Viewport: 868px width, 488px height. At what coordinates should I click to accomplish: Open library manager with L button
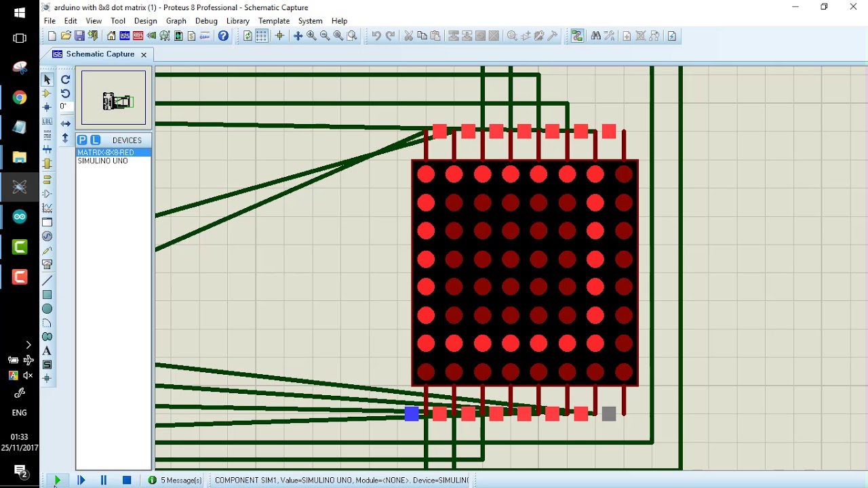pyautogui.click(x=95, y=140)
